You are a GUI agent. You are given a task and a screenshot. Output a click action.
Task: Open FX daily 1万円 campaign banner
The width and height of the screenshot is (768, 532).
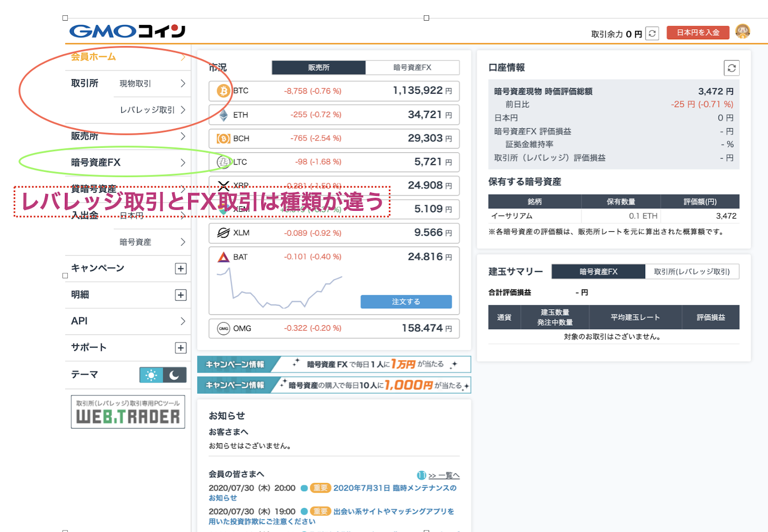coord(334,364)
